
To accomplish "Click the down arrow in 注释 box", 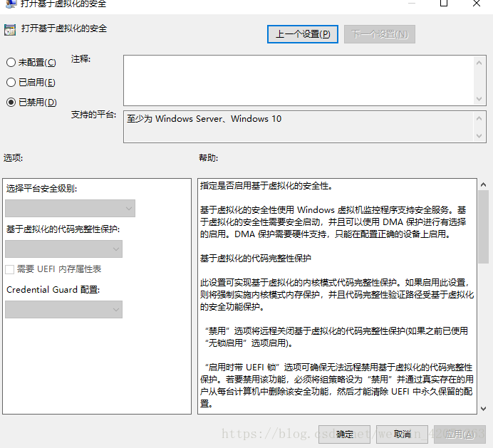I will coord(481,98).
